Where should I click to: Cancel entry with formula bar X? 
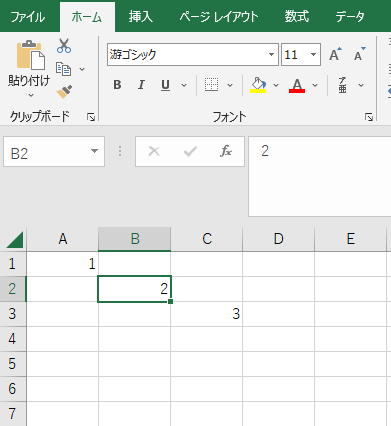point(154,151)
